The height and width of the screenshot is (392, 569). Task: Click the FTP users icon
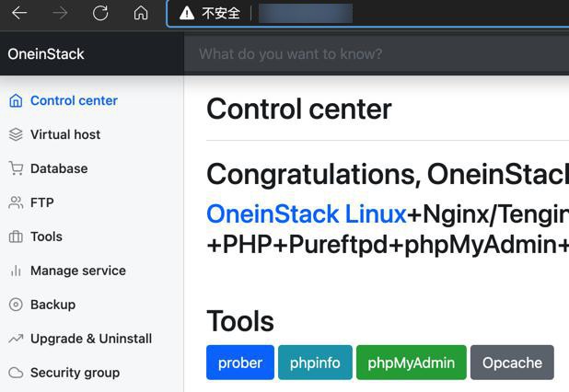pyautogui.click(x=16, y=203)
